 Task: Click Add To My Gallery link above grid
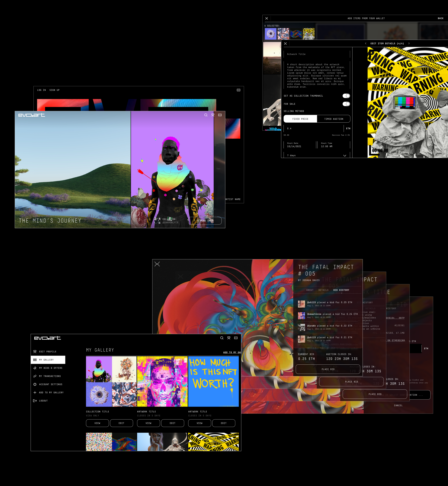[x=232, y=352]
